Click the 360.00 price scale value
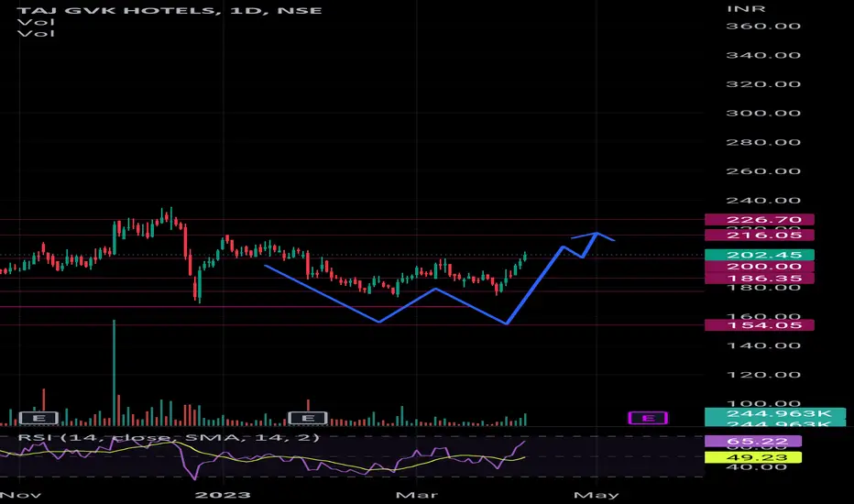 (763, 27)
